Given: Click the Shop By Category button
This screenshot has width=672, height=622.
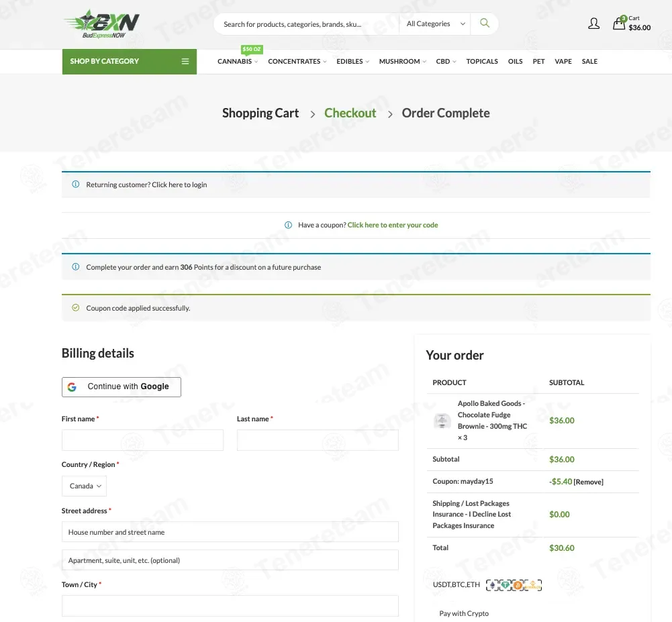Looking at the screenshot, I should (130, 61).
